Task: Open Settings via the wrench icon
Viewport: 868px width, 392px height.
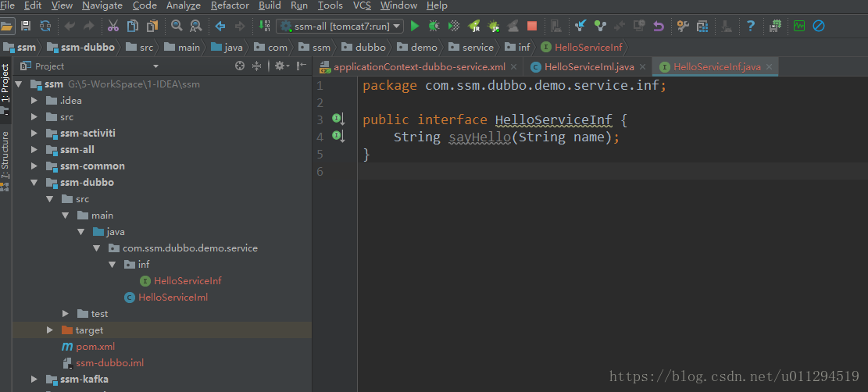Action: pos(683,26)
